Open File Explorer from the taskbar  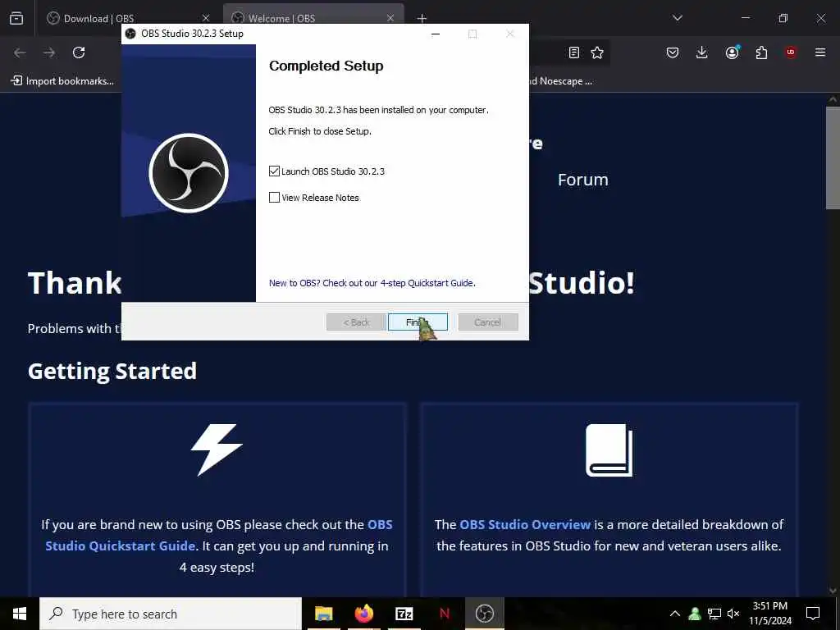point(323,614)
